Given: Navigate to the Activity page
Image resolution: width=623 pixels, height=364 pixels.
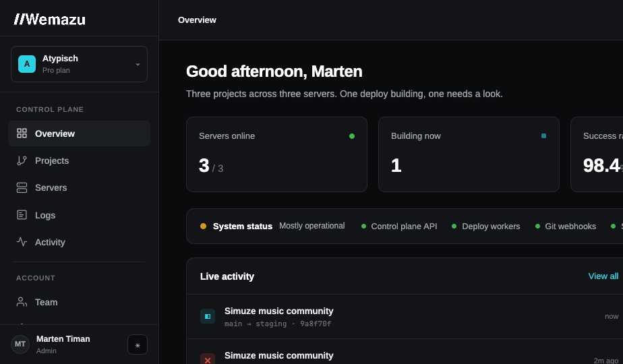Looking at the screenshot, I should [79, 242].
